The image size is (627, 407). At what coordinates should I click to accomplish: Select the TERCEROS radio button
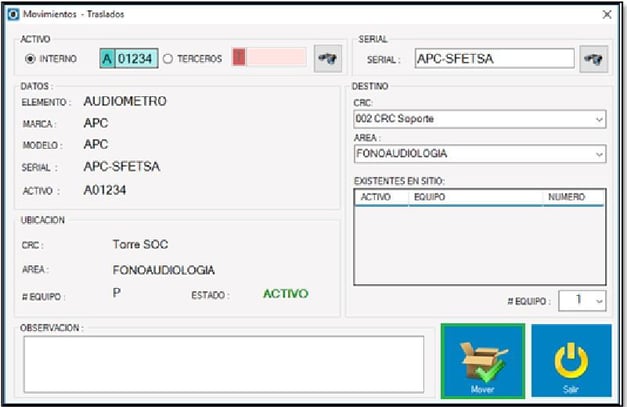click(x=168, y=59)
